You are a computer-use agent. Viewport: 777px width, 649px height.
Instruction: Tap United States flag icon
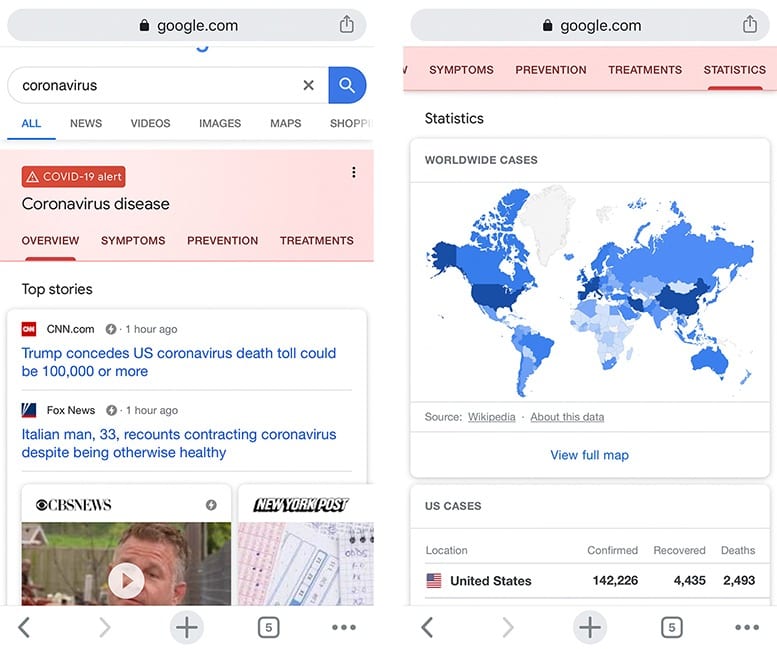pos(434,580)
